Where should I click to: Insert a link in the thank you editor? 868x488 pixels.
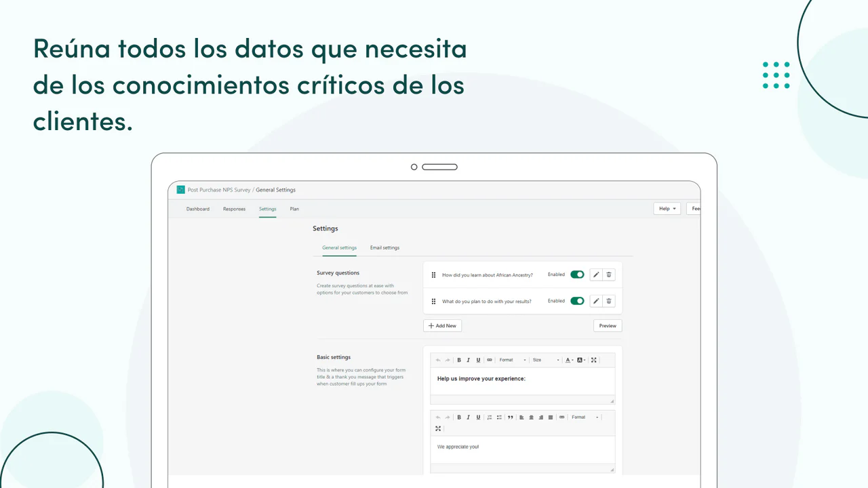click(561, 417)
